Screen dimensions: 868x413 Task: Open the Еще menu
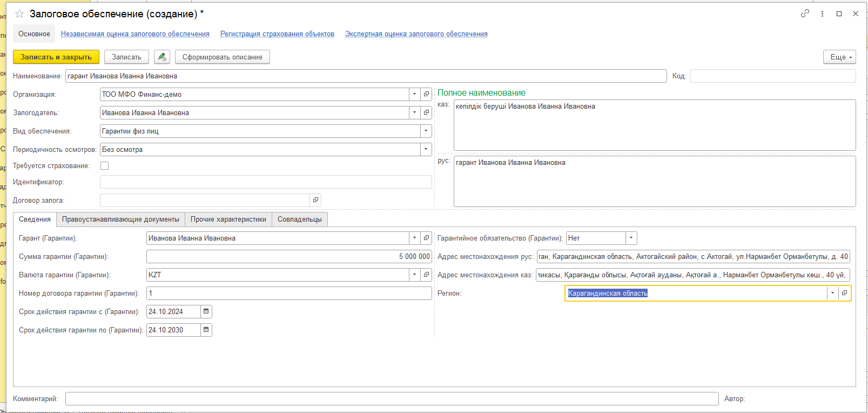(x=840, y=57)
